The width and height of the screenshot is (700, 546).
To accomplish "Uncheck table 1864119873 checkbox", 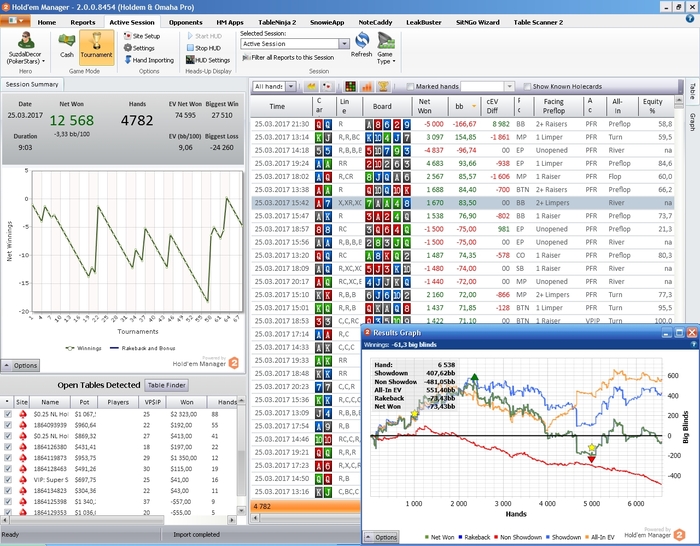I will tap(8, 458).
